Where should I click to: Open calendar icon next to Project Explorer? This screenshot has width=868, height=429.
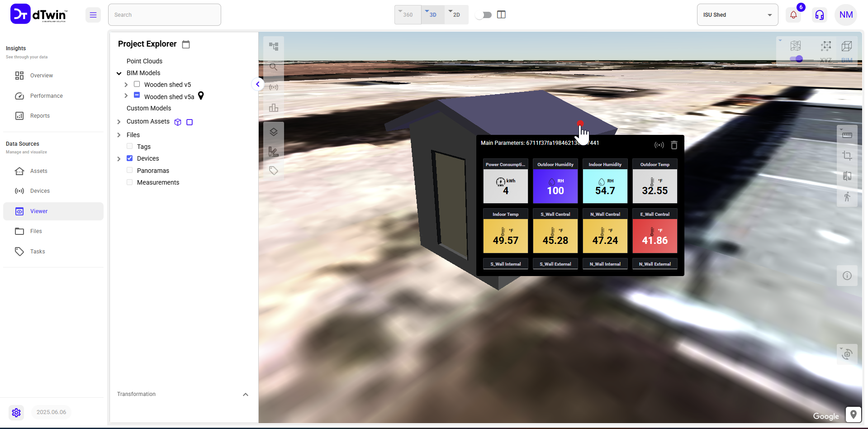[186, 44]
